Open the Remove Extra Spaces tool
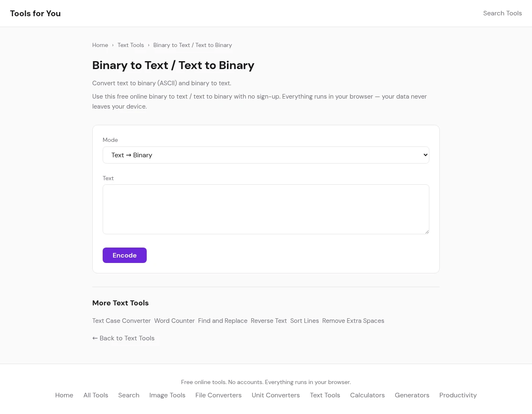The height and width of the screenshot is (414, 532). point(353,321)
